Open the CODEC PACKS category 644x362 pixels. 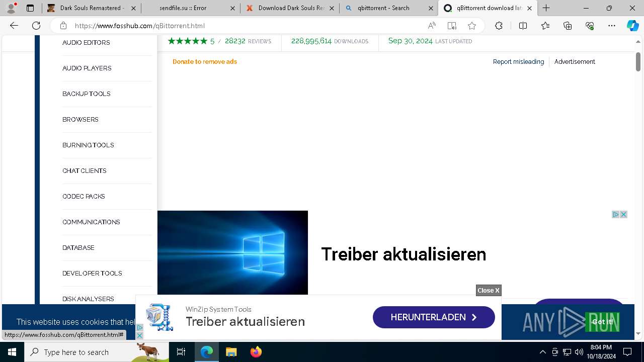click(84, 197)
